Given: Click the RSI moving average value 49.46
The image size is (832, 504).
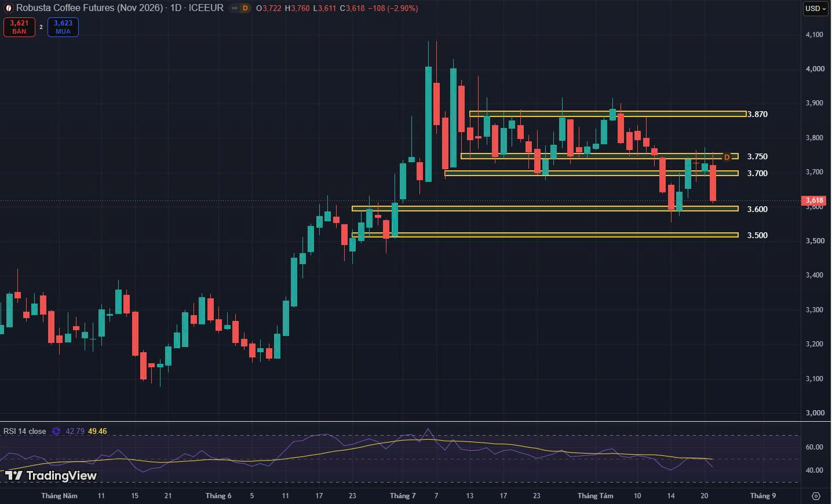Looking at the screenshot, I should coord(97,431).
